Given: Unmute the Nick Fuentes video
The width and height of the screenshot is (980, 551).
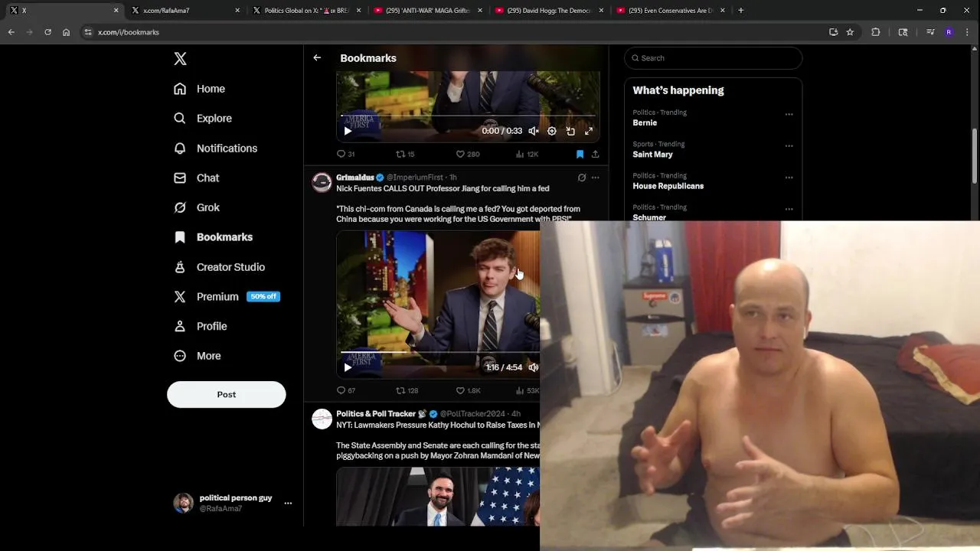Looking at the screenshot, I should coord(534,367).
